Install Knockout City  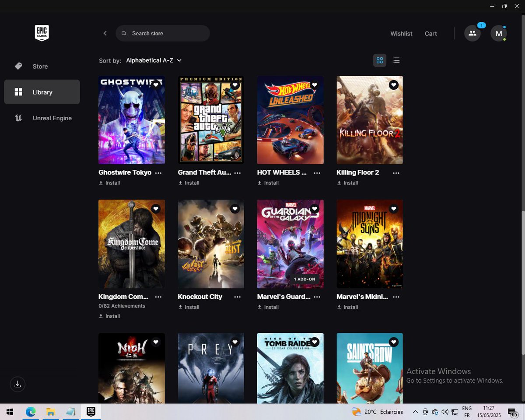(189, 307)
